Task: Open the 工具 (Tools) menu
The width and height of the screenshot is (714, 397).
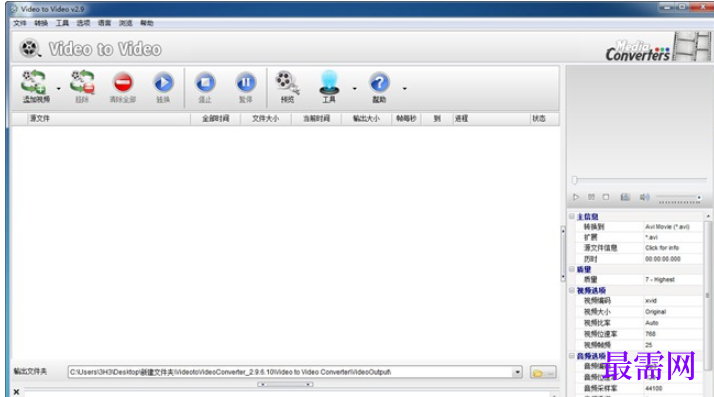Action: pyautogui.click(x=62, y=23)
